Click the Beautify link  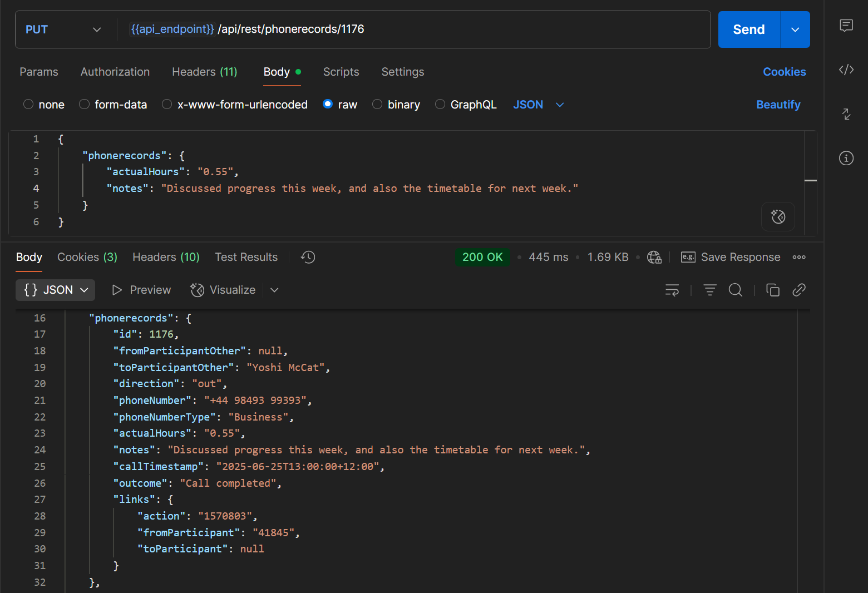tap(778, 105)
